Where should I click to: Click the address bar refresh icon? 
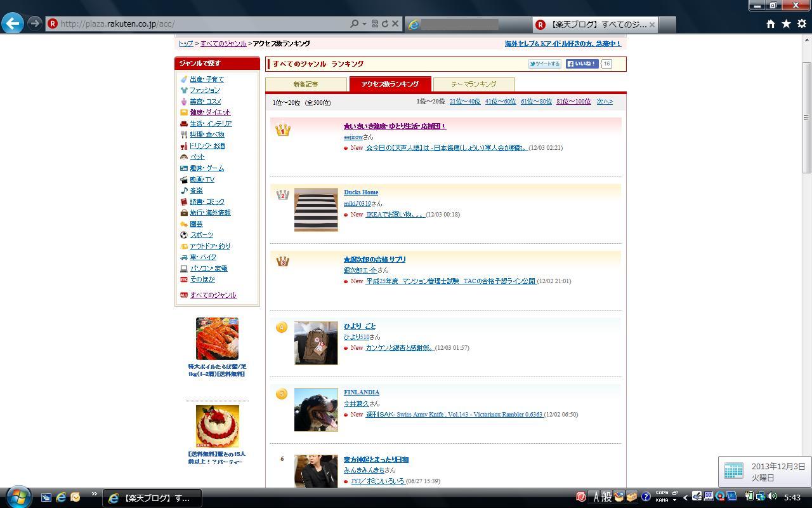pos(384,23)
